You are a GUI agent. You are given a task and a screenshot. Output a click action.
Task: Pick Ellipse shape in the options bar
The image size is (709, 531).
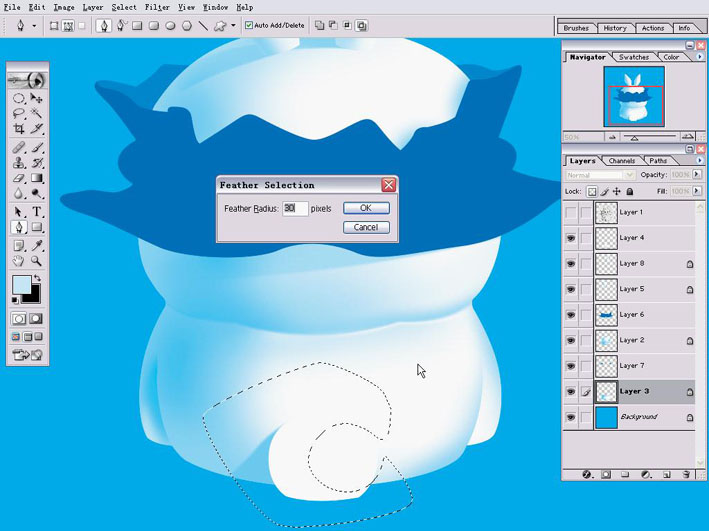[170, 26]
